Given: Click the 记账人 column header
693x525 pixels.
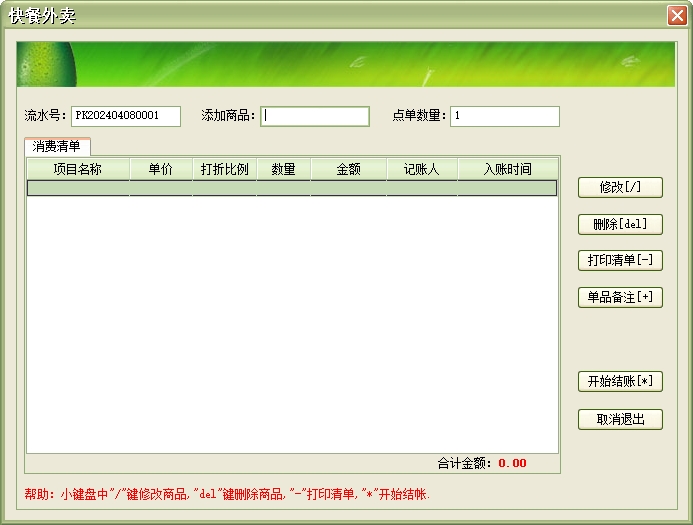Looking at the screenshot, I should [x=422, y=169].
